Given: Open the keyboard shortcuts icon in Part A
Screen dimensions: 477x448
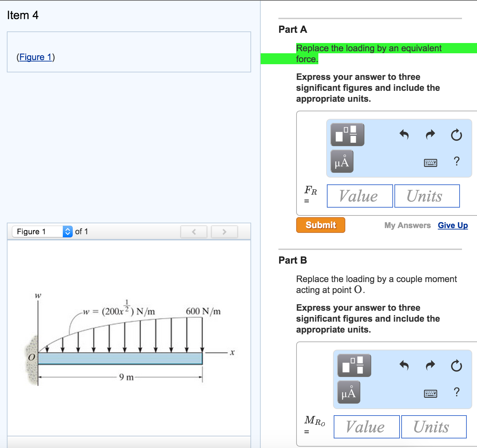Looking at the screenshot, I should pos(431,163).
